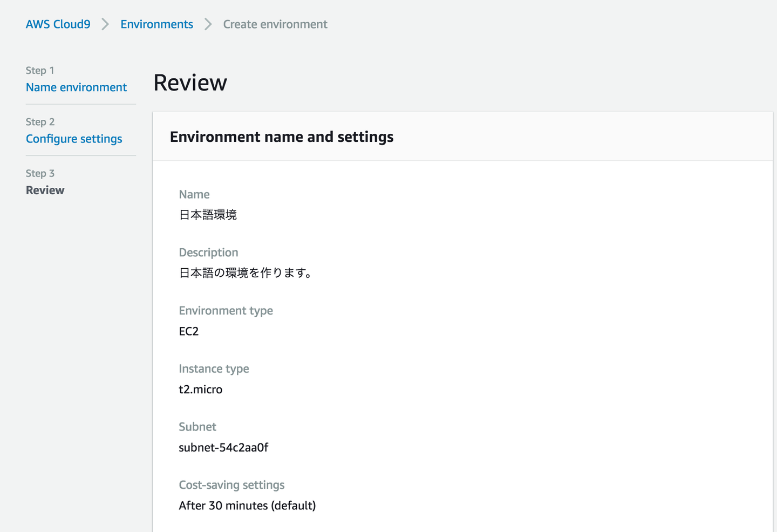Click the chevron after AWS Cloud9
Viewport: 777px width, 532px height.
(x=105, y=24)
